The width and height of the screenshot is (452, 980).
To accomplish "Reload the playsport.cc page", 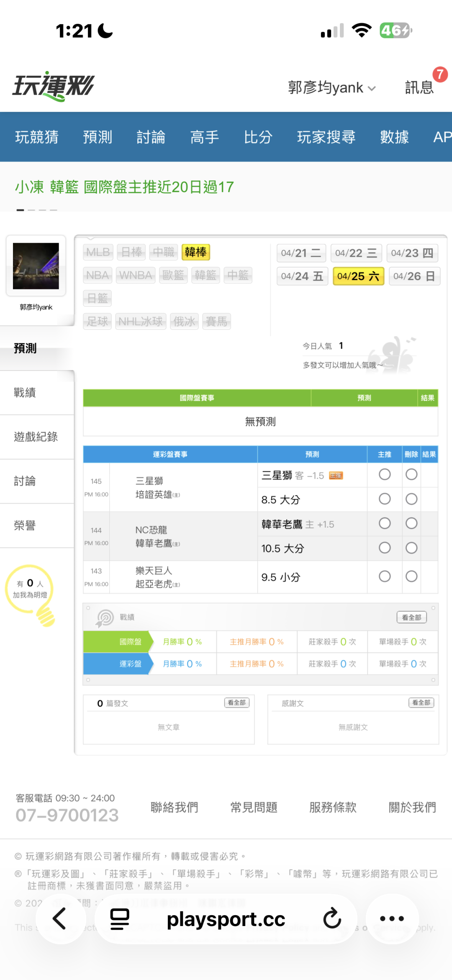I will point(332,918).
